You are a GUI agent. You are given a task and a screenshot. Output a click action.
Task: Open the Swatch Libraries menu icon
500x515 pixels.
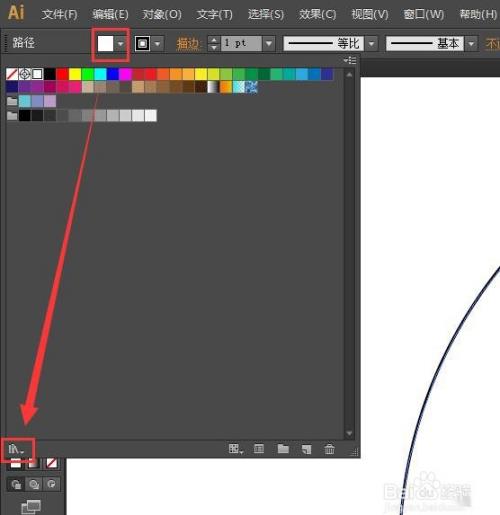click(x=16, y=449)
